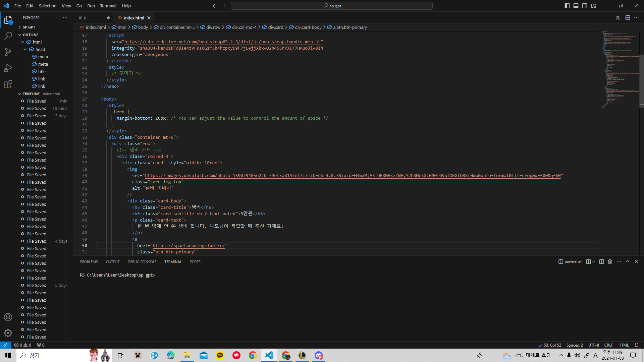Close the index.html tab
Viewport: 644px width, 362px height.
coord(149,18)
